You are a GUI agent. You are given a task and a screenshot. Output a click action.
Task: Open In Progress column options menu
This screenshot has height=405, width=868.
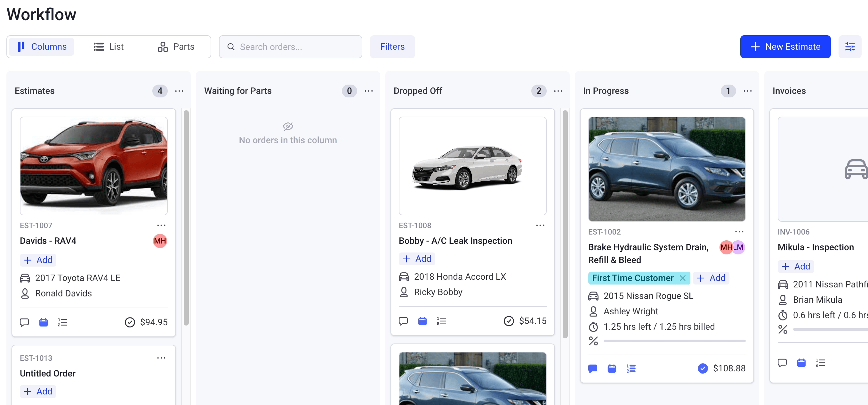747,91
